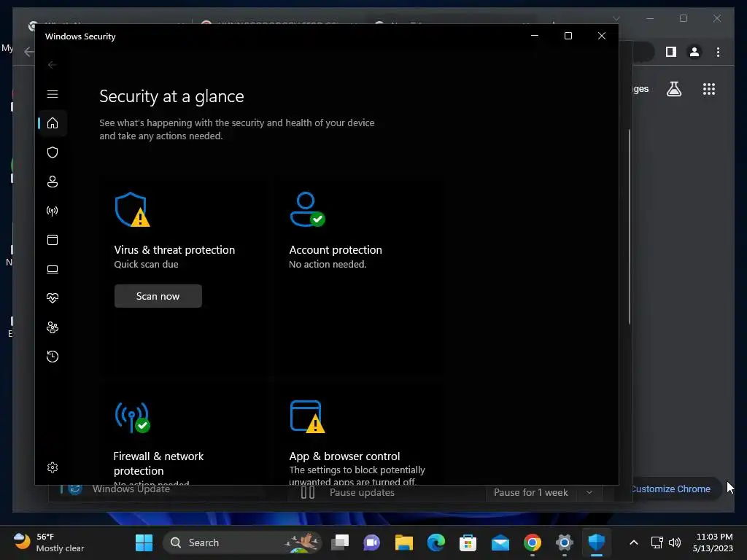Click the App & browser control tile icon
This screenshot has height=560, width=747.
tap(307, 417)
